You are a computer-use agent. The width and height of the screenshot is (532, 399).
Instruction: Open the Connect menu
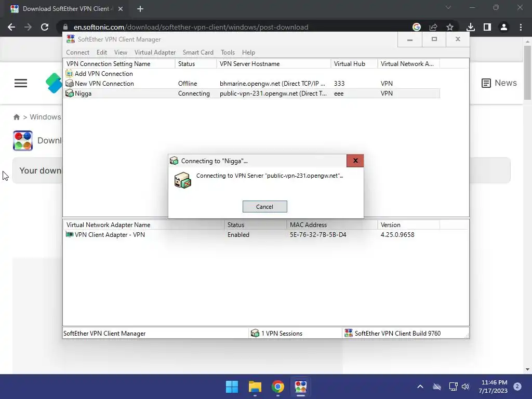click(77, 52)
